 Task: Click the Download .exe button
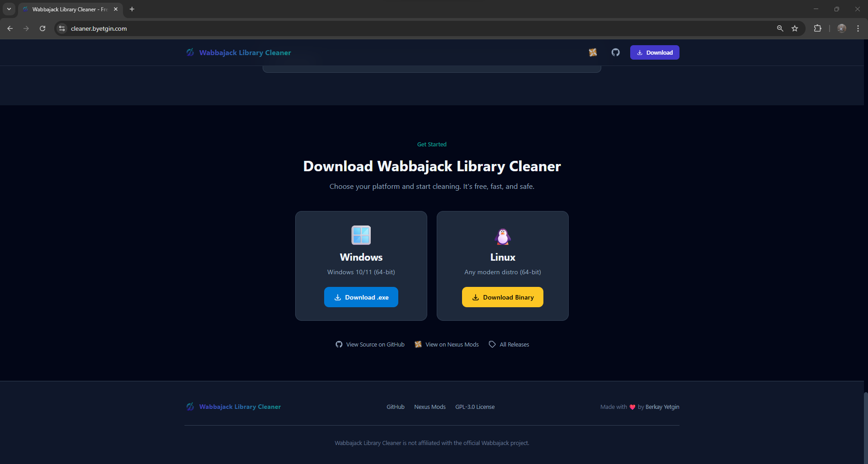tap(361, 297)
